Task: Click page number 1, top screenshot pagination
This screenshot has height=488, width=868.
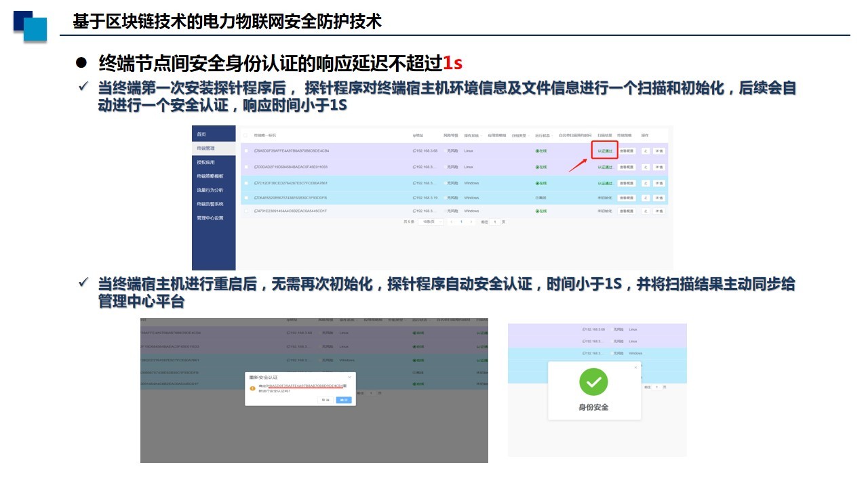Action: coord(461,222)
